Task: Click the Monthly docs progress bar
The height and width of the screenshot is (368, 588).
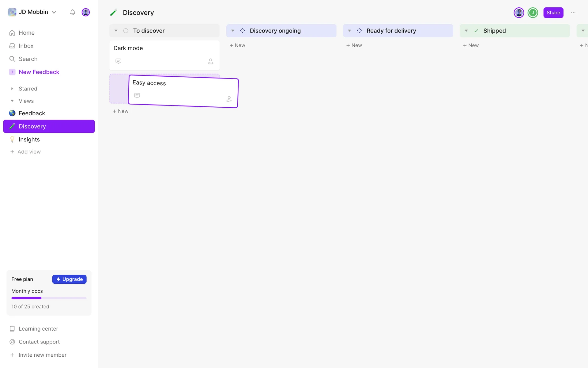Action: click(49, 298)
